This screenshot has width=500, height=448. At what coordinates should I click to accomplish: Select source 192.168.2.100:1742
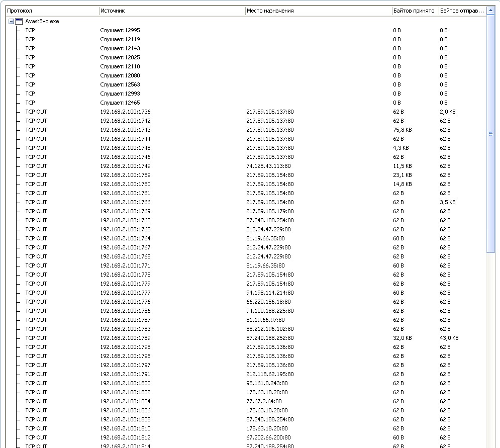[125, 121]
